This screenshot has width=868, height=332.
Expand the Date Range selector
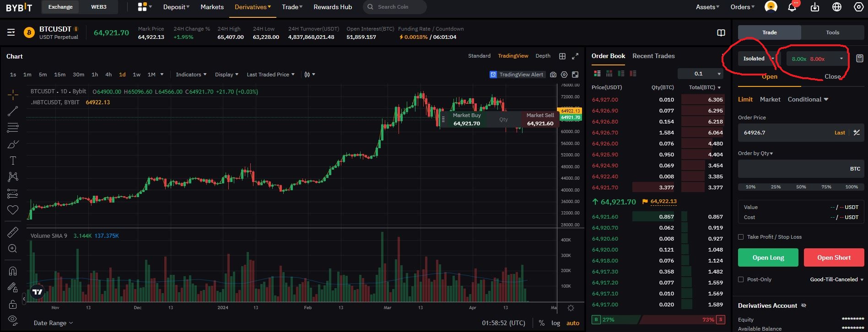[53, 323]
